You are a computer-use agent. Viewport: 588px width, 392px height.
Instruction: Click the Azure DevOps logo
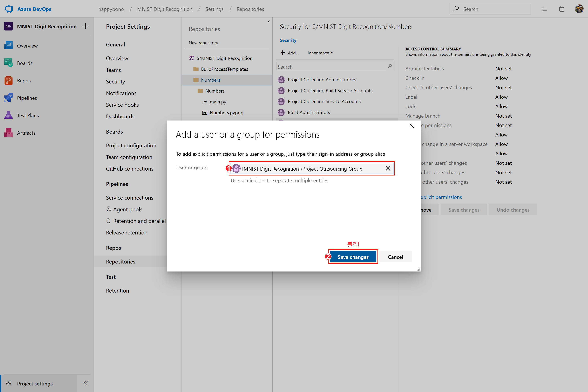click(9, 9)
